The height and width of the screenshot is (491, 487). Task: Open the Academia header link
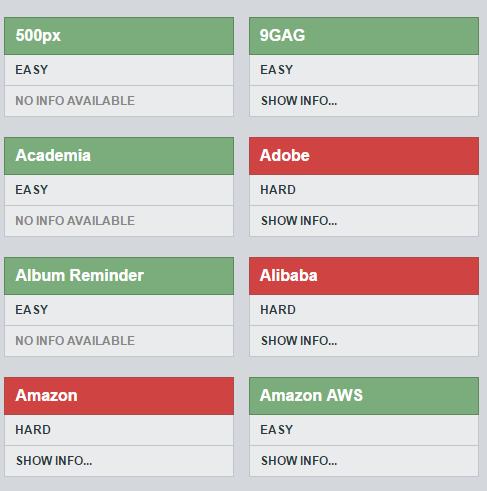click(x=53, y=155)
